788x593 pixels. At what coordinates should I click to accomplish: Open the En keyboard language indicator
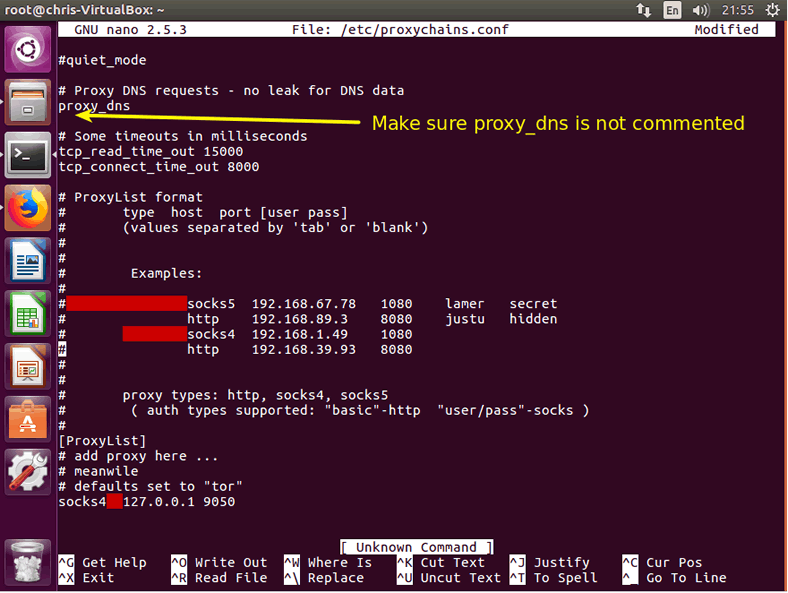[672, 10]
